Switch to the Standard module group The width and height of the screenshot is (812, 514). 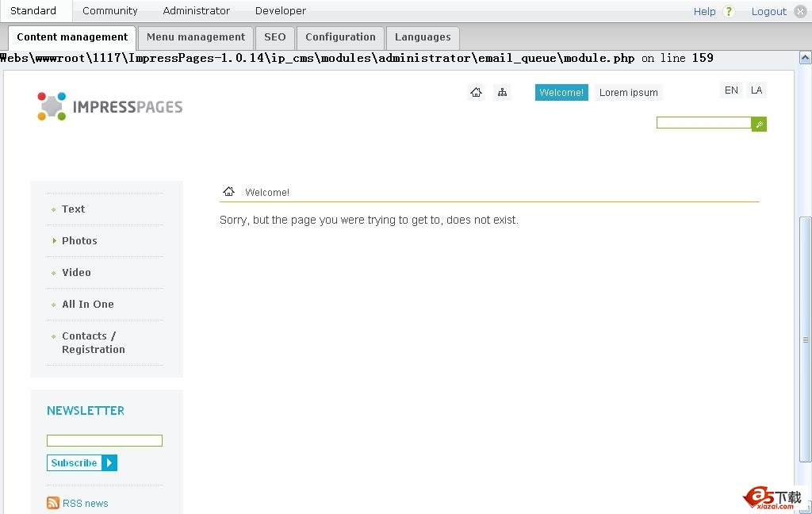click(33, 10)
